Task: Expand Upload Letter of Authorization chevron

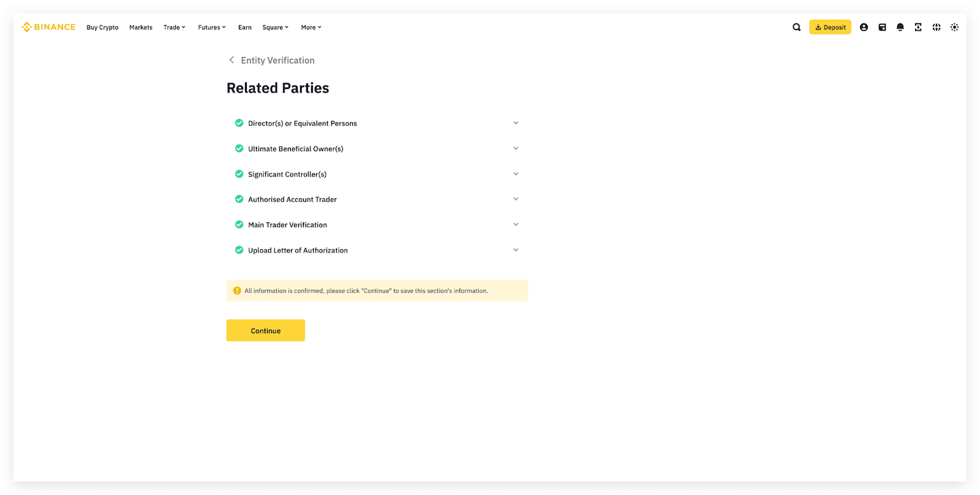Action: click(516, 250)
